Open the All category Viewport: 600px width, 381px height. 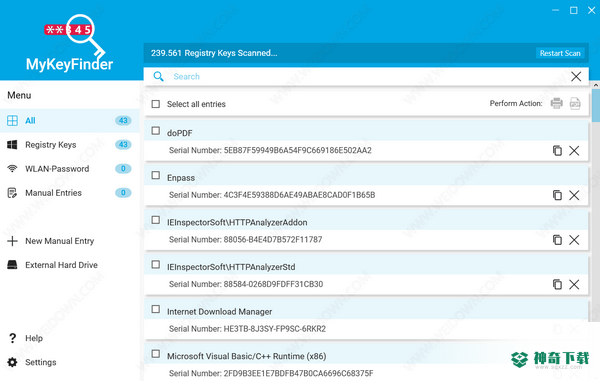point(70,120)
